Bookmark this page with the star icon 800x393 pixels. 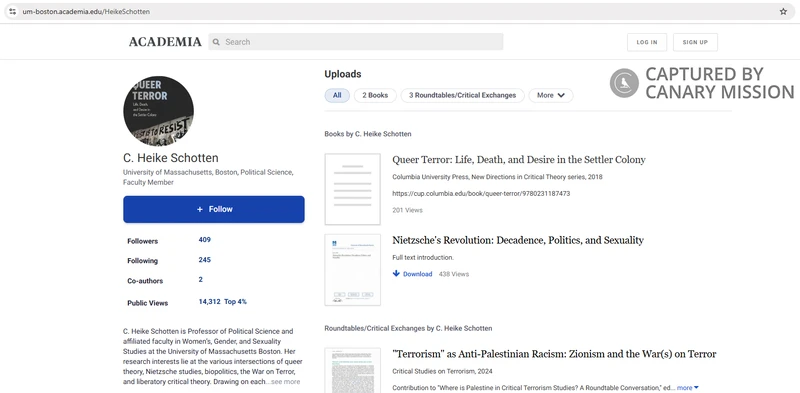(x=783, y=11)
